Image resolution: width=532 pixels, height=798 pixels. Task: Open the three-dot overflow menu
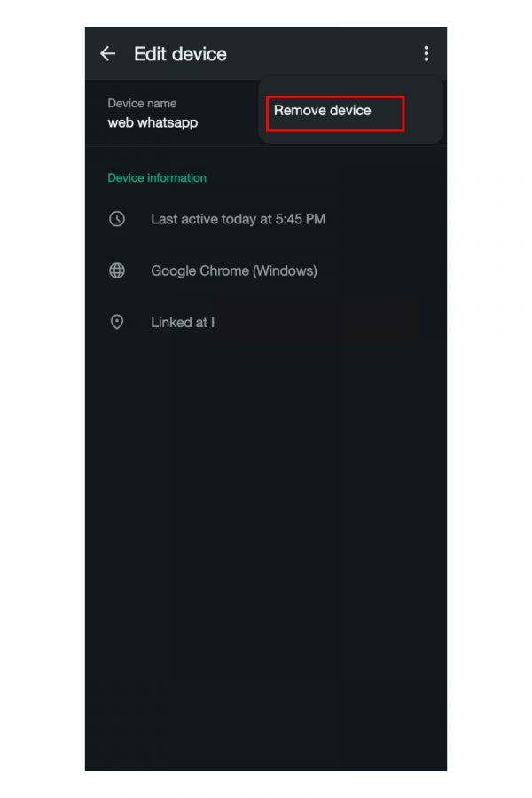tap(426, 53)
